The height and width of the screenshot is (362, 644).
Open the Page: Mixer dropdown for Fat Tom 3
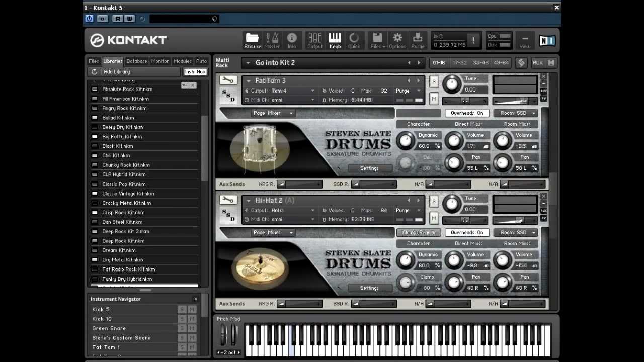[x=273, y=113]
